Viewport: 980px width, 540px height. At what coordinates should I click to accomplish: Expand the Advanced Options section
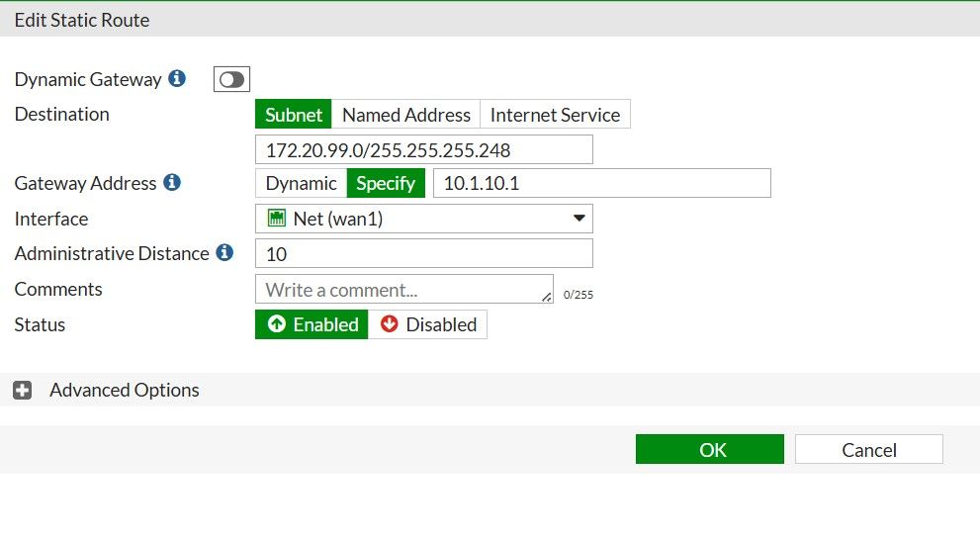[125, 391]
